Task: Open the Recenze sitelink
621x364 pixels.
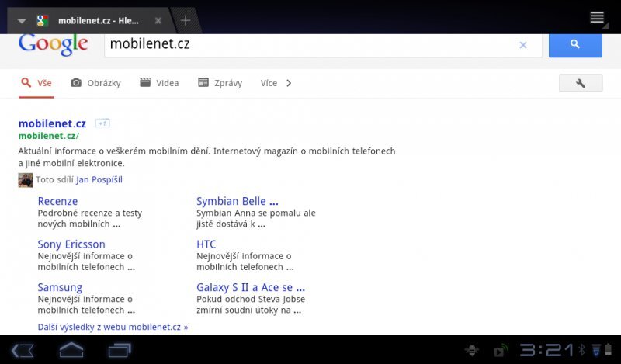Action: (57, 202)
